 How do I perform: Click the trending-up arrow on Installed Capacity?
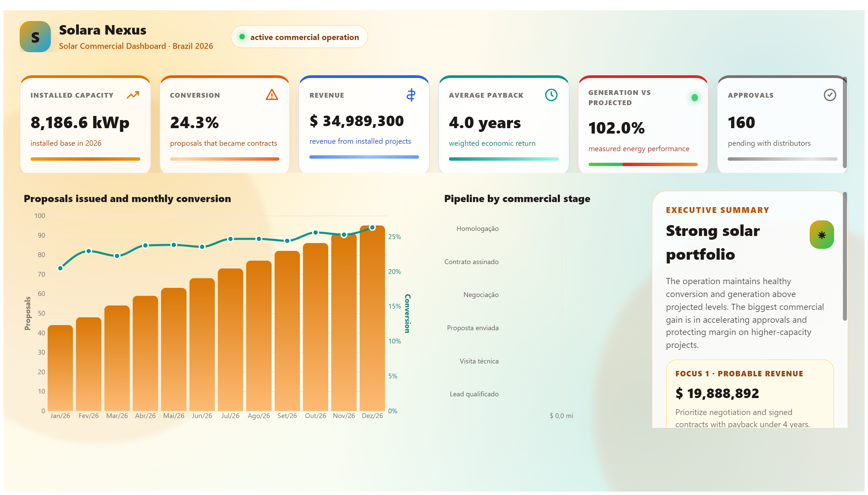pyautogui.click(x=133, y=95)
